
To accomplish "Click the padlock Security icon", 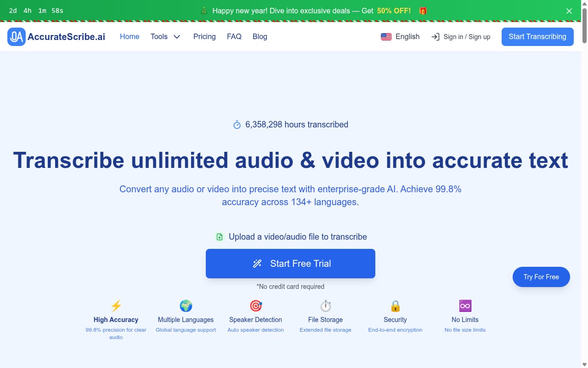I will click(395, 306).
